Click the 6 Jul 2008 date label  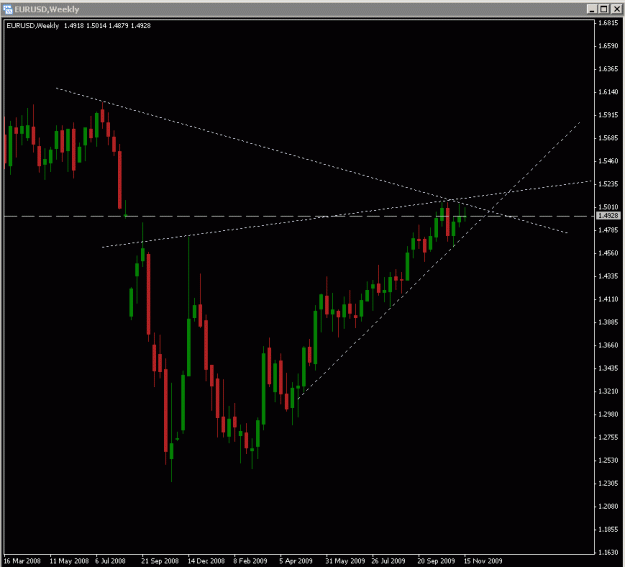point(110,561)
